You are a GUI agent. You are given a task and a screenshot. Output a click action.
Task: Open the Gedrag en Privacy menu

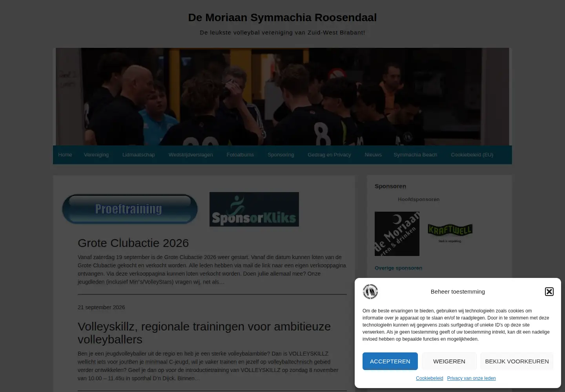tap(329, 155)
